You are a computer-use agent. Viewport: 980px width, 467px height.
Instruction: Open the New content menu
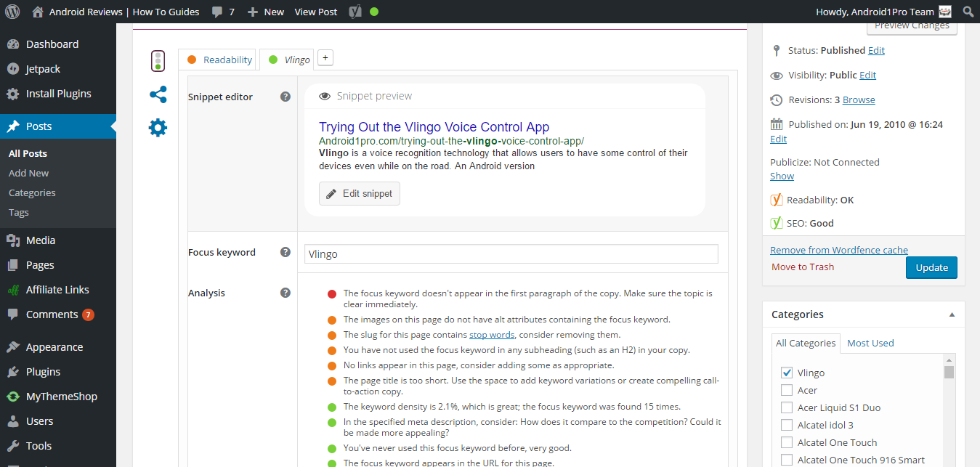(x=266, y=12)
